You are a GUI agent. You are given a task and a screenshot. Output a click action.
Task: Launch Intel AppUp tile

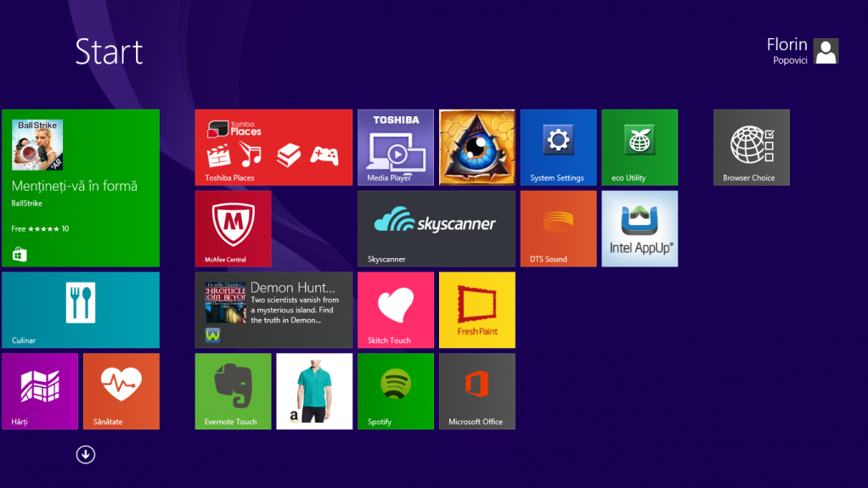[x=640, y=228]
